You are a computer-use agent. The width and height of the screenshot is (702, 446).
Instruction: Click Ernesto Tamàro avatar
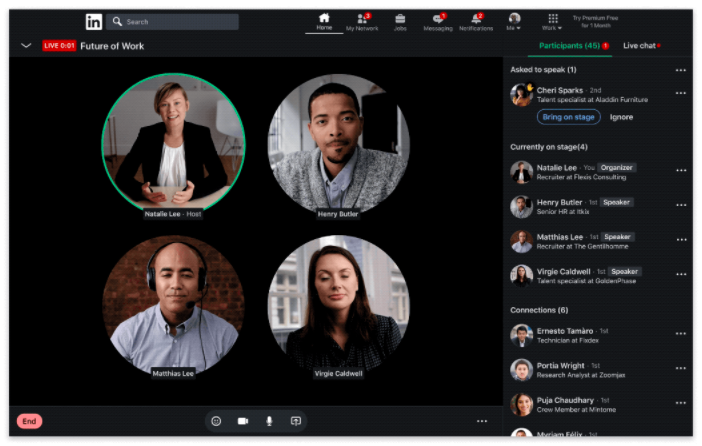pos(522,335)
